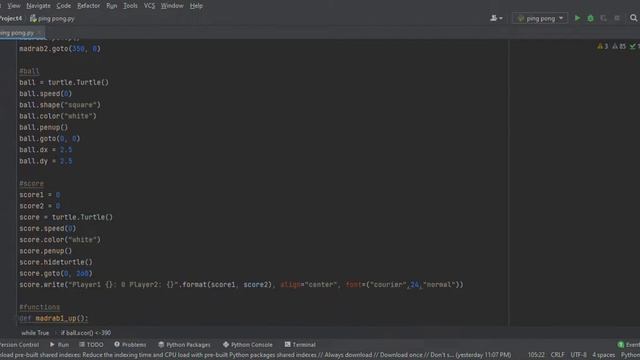Click the 'while True' breadcrumb
640x360 pixels.
point(35,333)
